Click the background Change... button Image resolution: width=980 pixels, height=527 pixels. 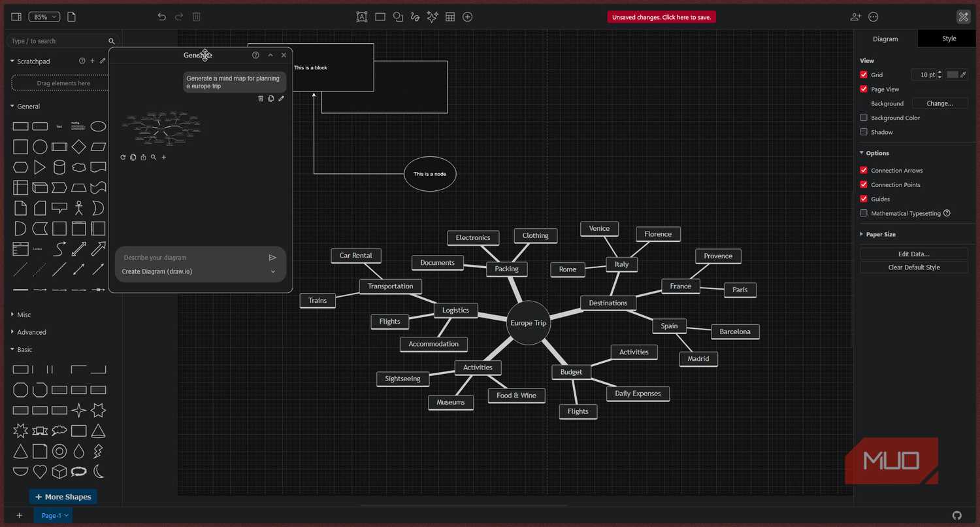click(x=939, y=103)
